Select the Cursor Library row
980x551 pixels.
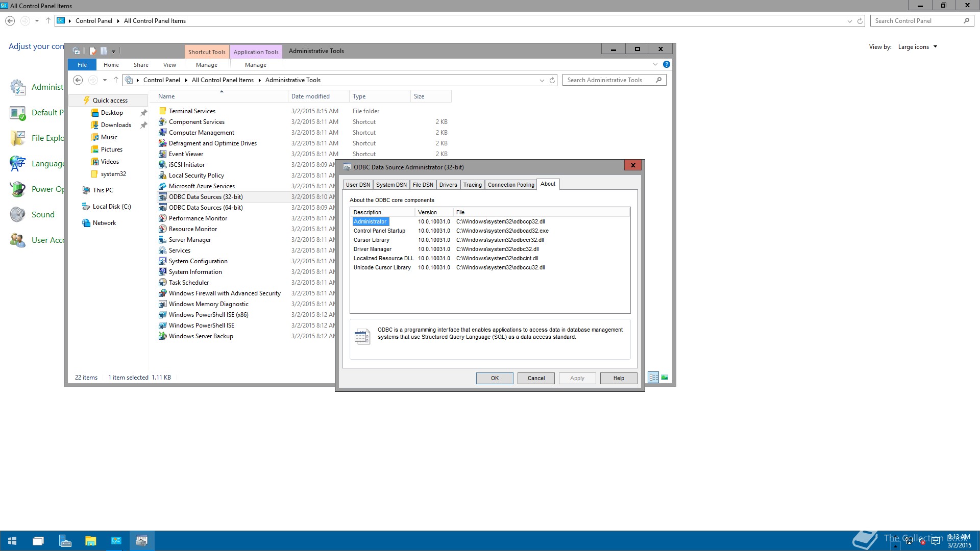tap(490, 240)
